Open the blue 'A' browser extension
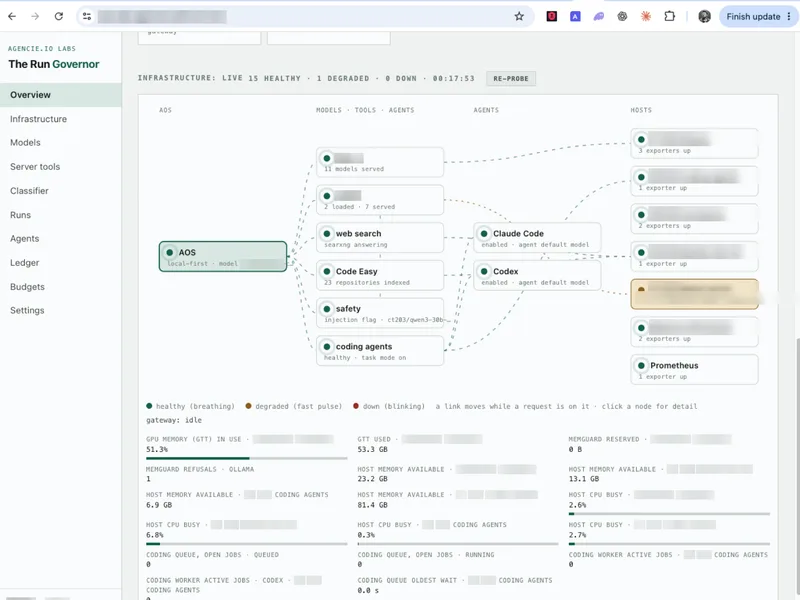The width and height of the screenshot is (800, 600). pyautogui.click(x=575, y=16)
